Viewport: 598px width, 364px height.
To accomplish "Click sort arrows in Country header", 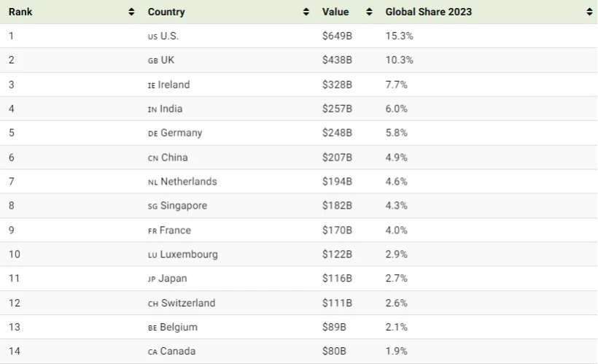I will tap(306, 12).
